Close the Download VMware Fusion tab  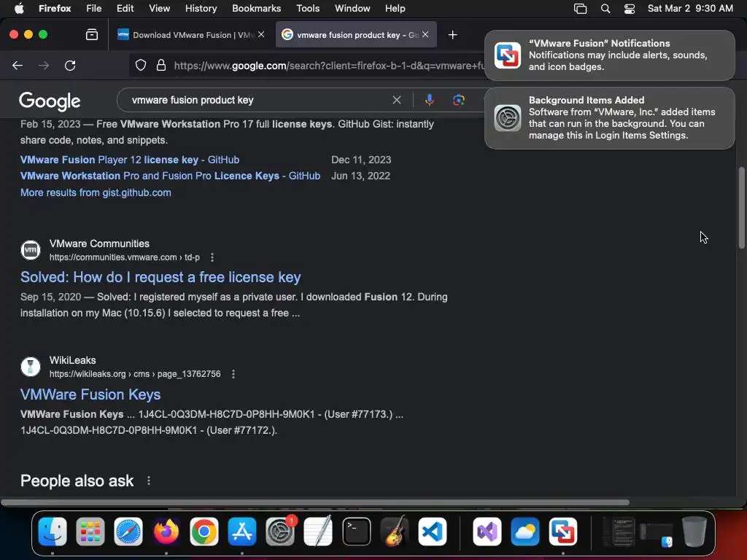click(x=261, y=34)
